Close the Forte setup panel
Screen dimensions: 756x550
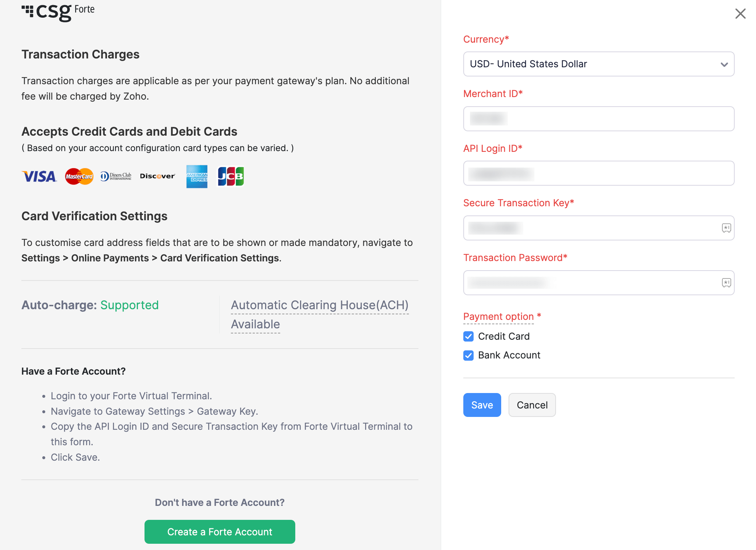pyautogui.click(x=740, y=14)
